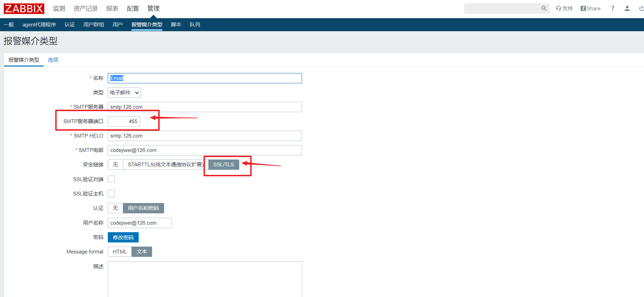Choose HTML message format
Screen dimensions: 644x297
(x=120, y=252)
